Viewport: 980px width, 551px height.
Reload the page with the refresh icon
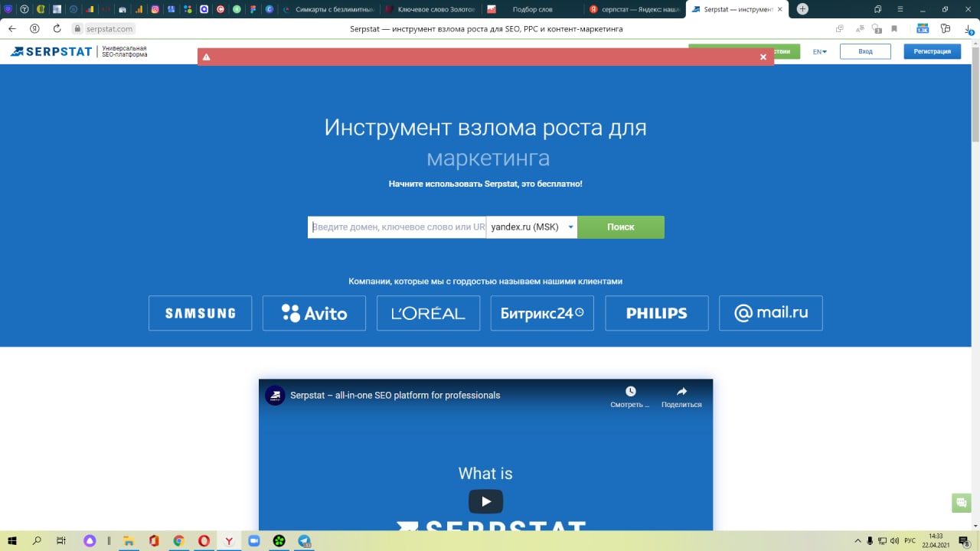[57, 28]
